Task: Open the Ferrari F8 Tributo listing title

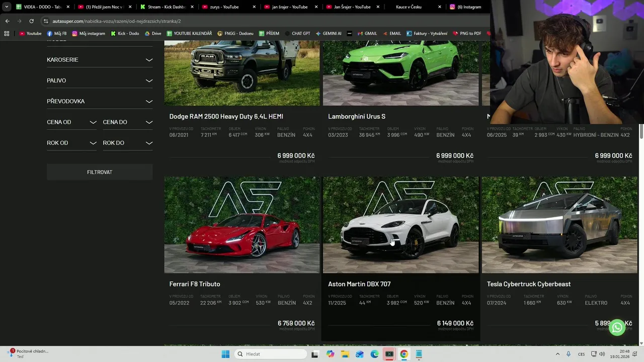Action: click(195, 284)
